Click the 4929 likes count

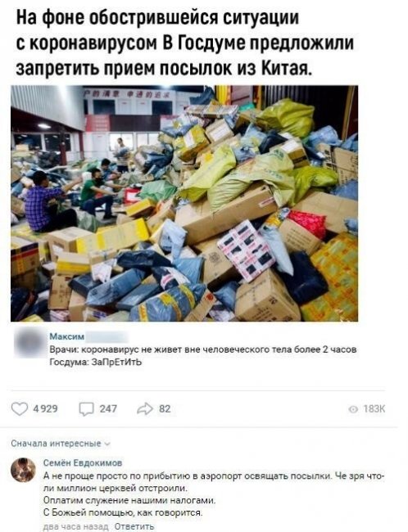click(45, 409)
